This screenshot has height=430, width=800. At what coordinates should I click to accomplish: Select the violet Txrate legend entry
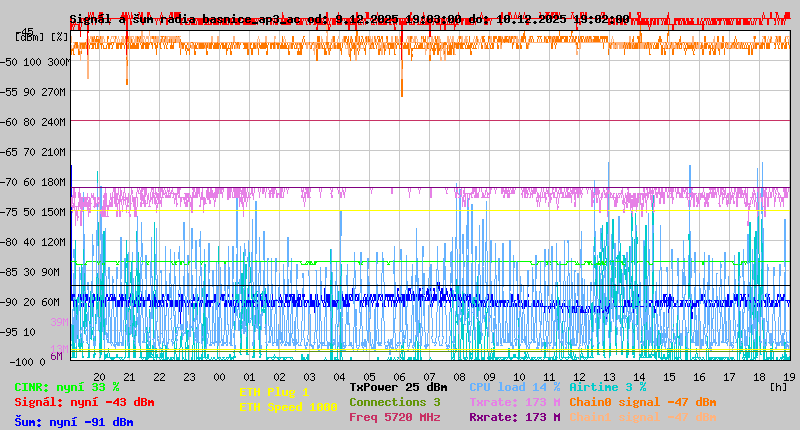click(515, 402)
